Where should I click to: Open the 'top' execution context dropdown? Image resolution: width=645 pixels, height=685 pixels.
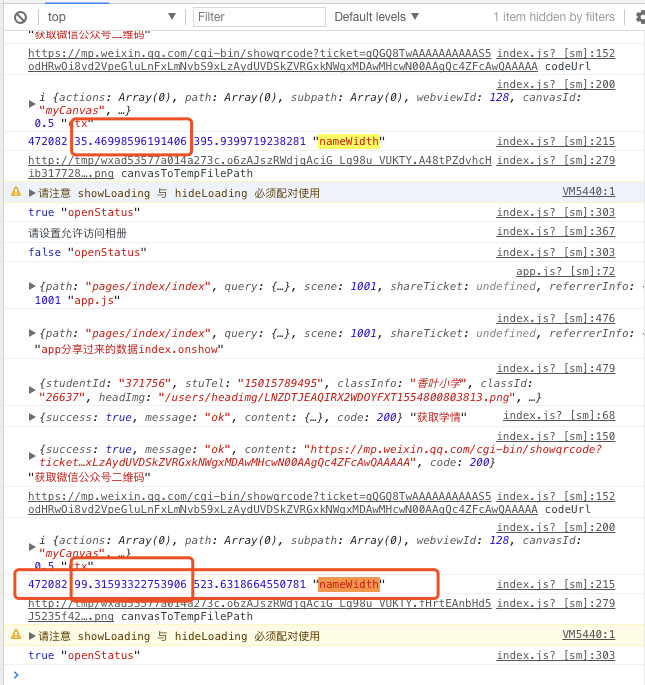tap(111, 17)
